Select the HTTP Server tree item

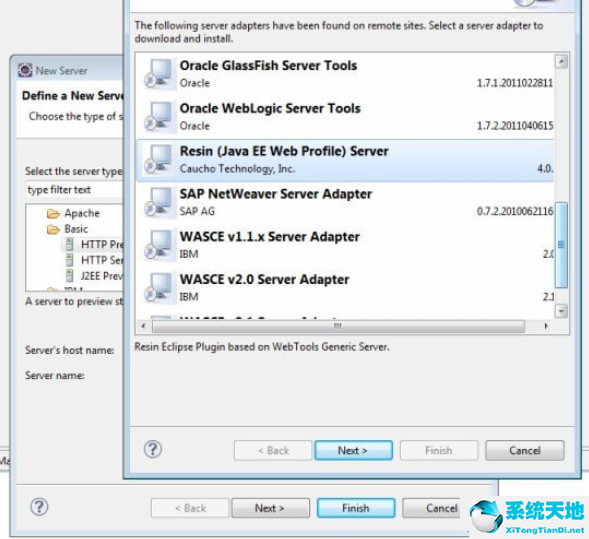[95, 260]
